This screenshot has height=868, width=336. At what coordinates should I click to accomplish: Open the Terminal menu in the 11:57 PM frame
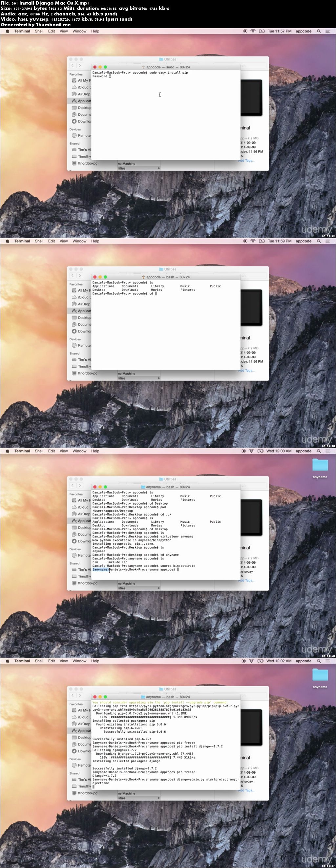[22, 31]
